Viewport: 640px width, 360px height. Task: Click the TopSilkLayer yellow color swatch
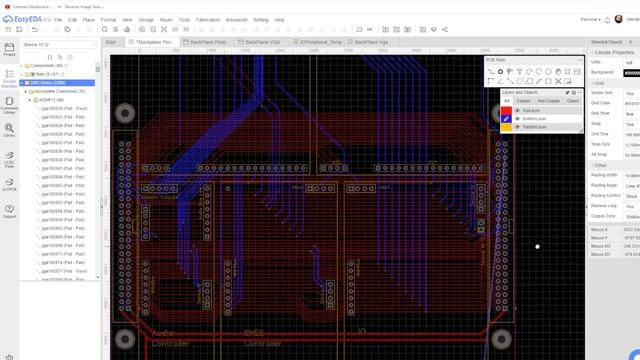[506, 127]
